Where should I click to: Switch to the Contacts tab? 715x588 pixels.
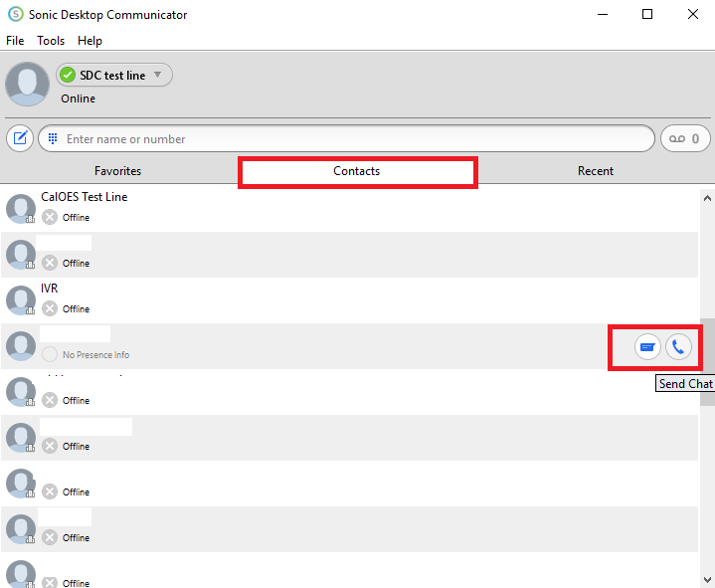[x=357, y=170]
